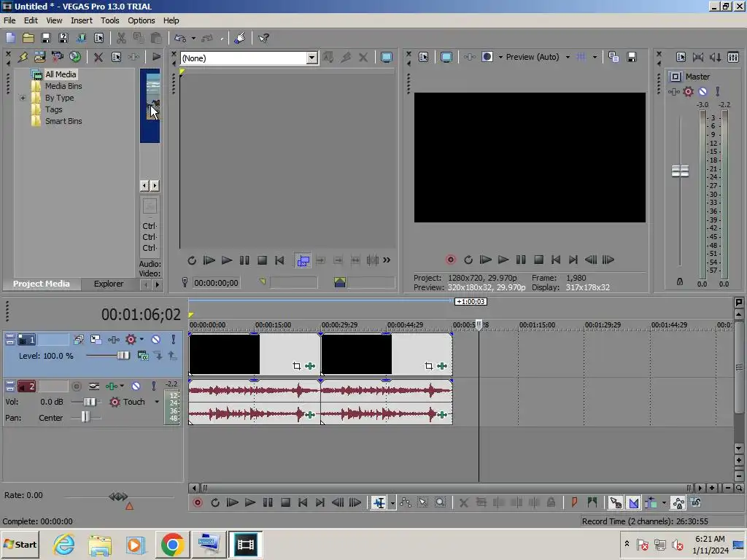Viewport: 747px width, 560px height.
Task: Click the Downmix Output icon in Master
Action: [x=698, y=57]
